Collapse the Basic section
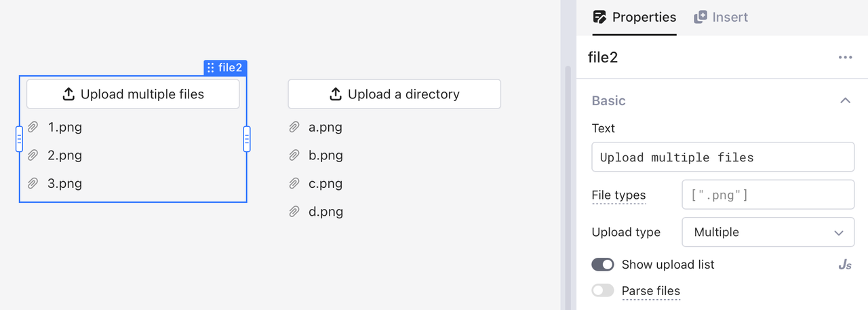This screenshot has width=868, height=310. [845, 100]
